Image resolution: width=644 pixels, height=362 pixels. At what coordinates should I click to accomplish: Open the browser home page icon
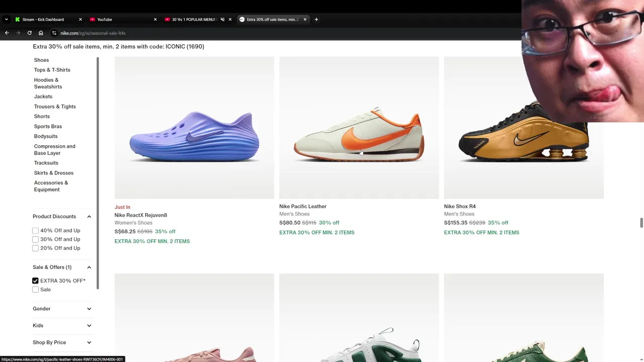click(x=41, y=33)
